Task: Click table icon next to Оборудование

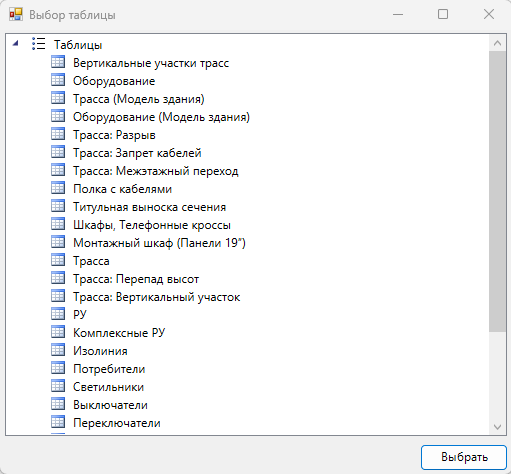Action: pyautogui.click(x=58, y=80)
